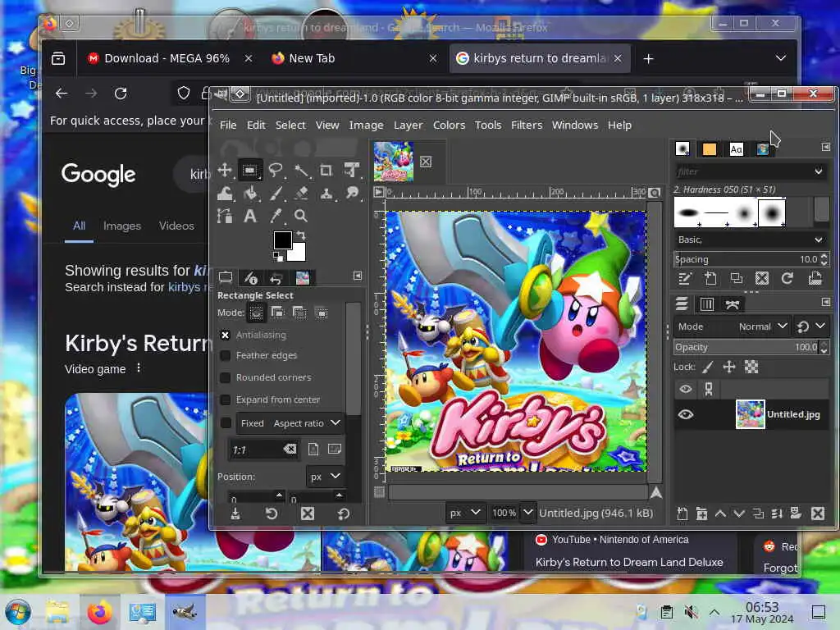The image size is (840, 630).
Task: Reload the page in Firefox
Action: point(121,94)
